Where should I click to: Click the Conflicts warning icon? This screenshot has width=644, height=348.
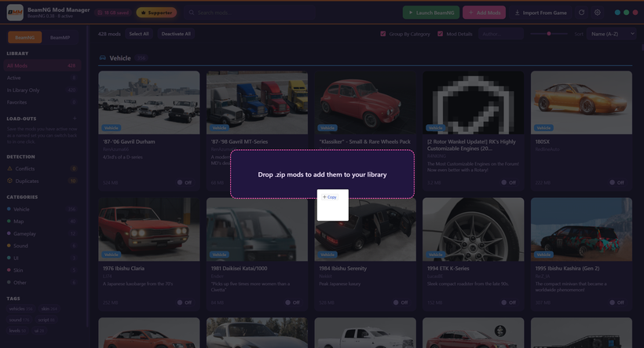10,168
